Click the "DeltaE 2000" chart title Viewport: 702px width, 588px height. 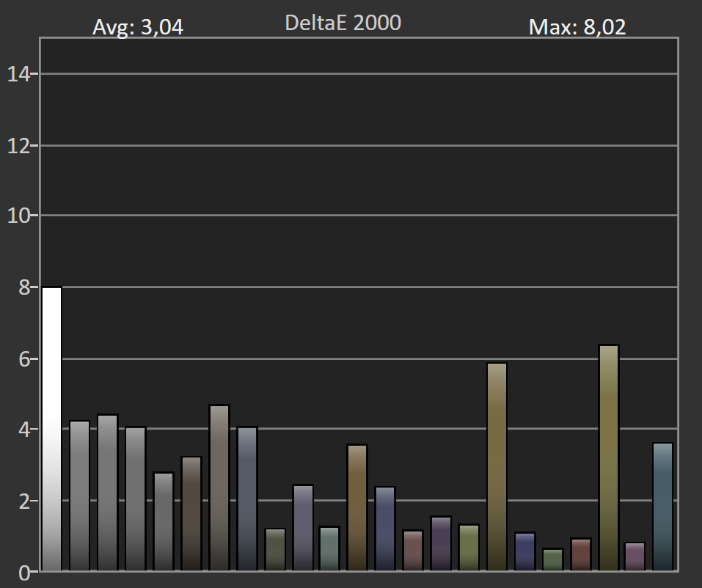click(343, 23)
